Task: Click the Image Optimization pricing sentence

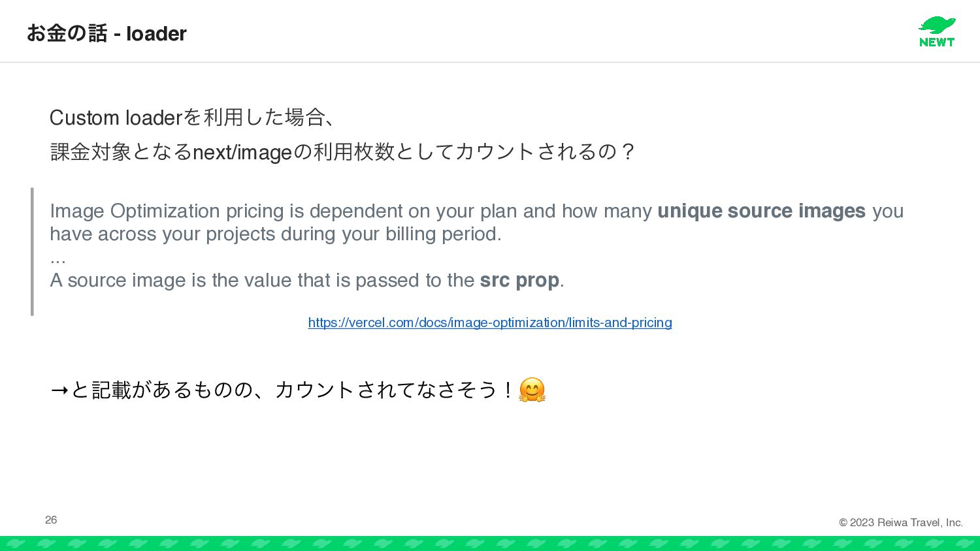Action: pos(477,223)
